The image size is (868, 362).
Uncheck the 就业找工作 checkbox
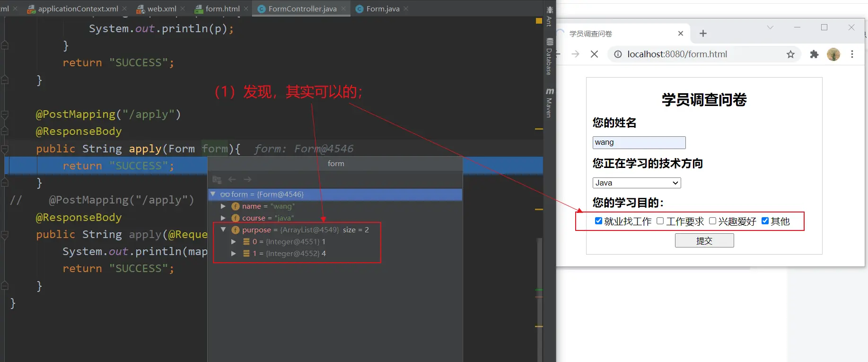[x=598, y=221]
